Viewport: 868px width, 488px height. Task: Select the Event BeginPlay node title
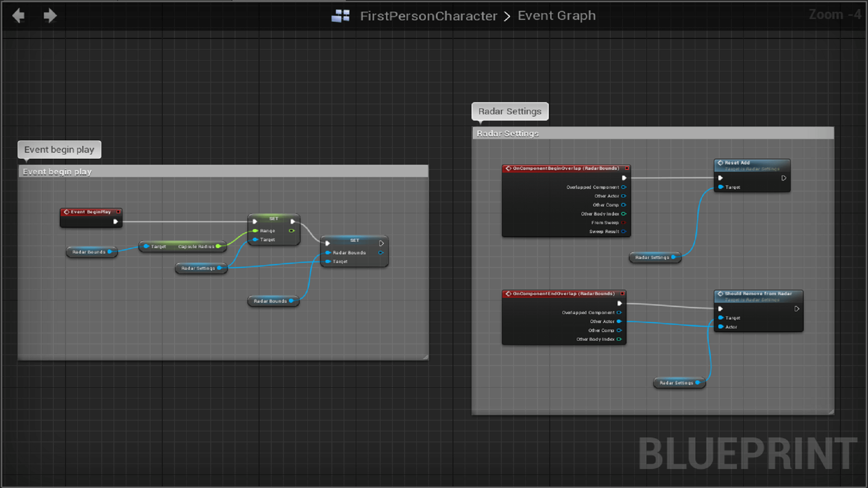click(x=90, y=211)
